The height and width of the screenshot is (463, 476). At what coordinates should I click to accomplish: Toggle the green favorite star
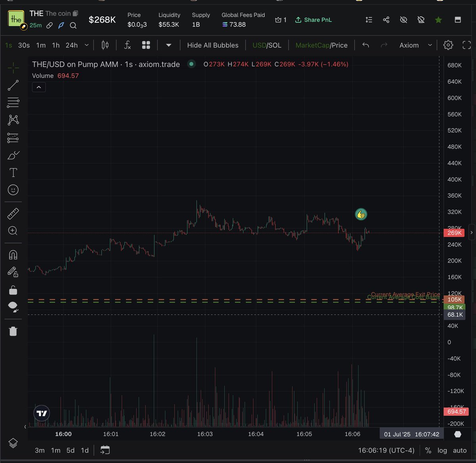coord(438,20)
